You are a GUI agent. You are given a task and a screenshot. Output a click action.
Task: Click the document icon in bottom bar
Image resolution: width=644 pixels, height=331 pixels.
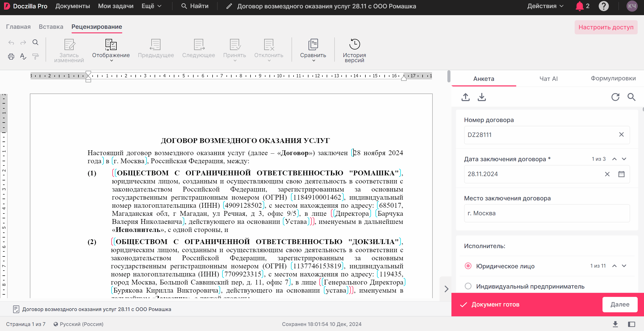[x=16, y=309]
